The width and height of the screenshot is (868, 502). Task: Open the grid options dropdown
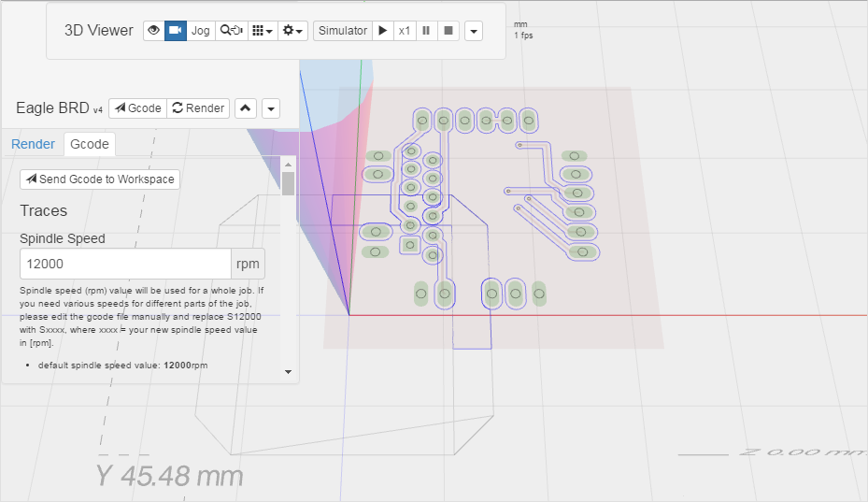coord(263,31)
